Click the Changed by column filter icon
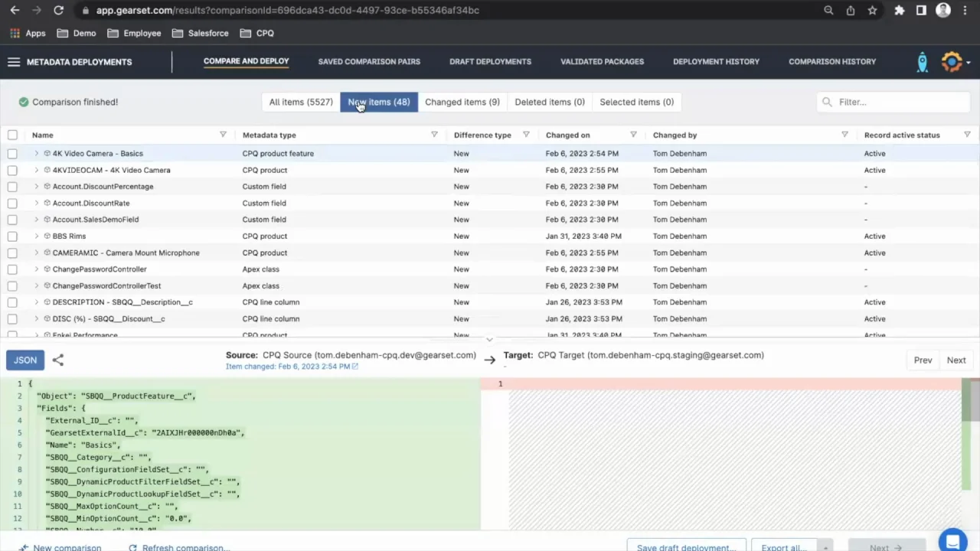This screenshot has width=980, height=551. coord(844,135)
